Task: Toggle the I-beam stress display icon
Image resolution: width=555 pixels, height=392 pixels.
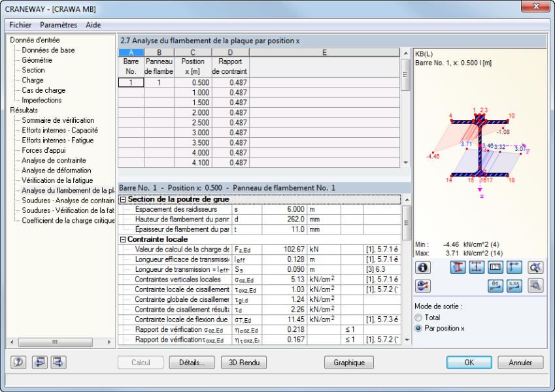Action: 458,267
